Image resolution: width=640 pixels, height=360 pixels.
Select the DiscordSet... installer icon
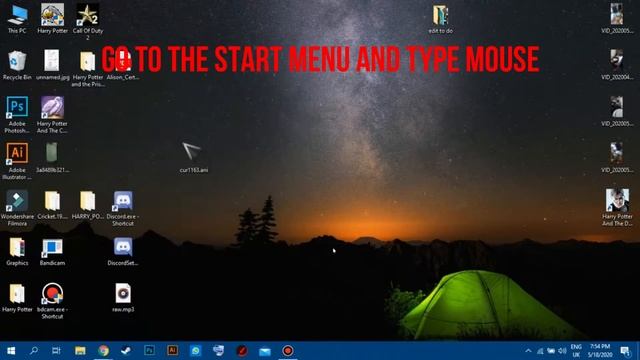coord(123,251)
